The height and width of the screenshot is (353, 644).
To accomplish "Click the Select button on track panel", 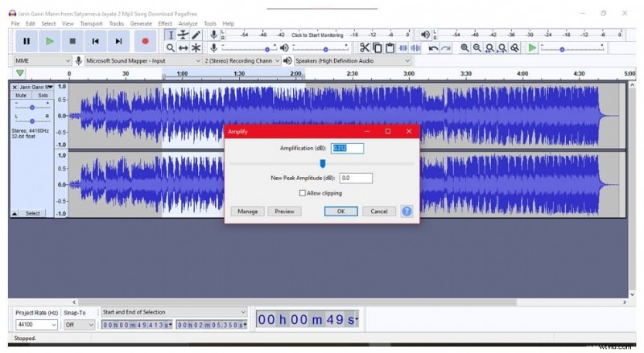I will [32, 213].
